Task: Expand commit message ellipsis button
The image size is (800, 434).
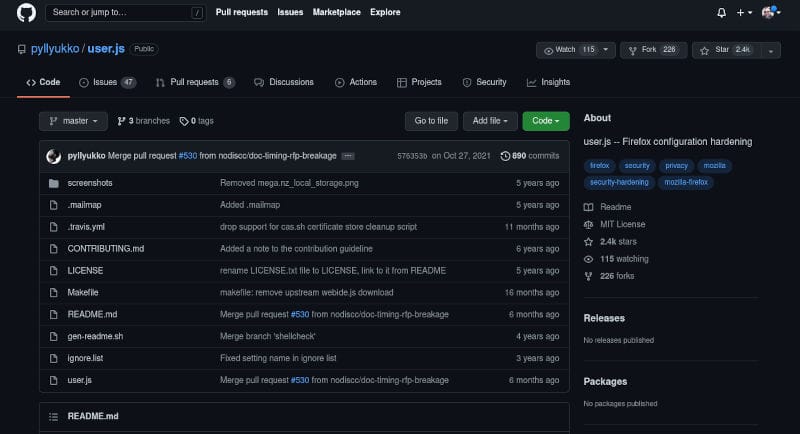Action: (x=348, y=156)
